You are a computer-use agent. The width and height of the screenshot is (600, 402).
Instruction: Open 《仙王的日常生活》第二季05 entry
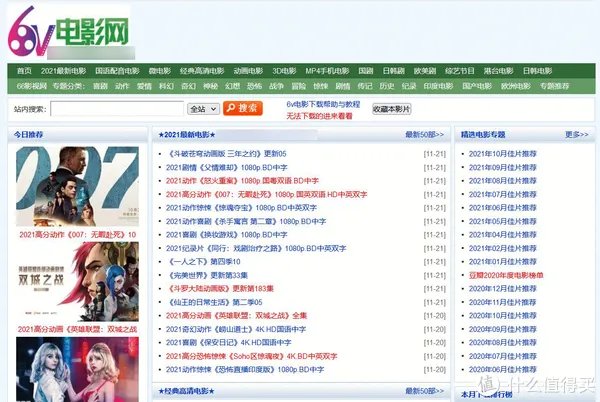pos(214,302)
